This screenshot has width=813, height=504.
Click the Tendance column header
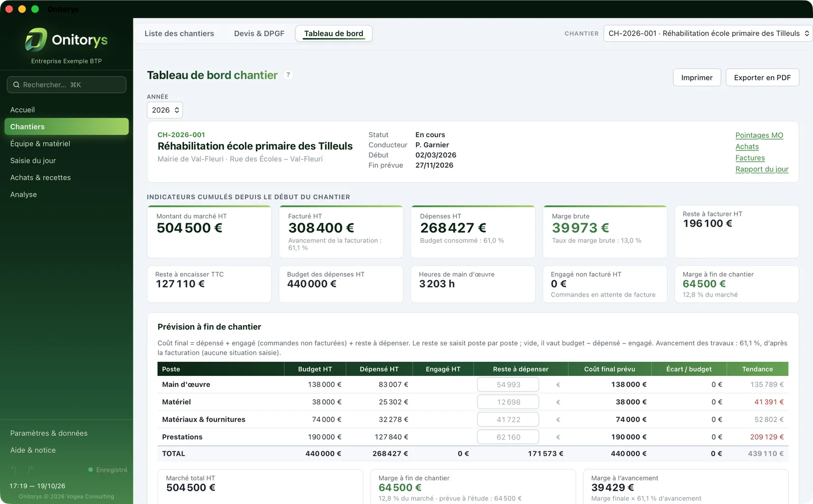click(x=758, y=369)
